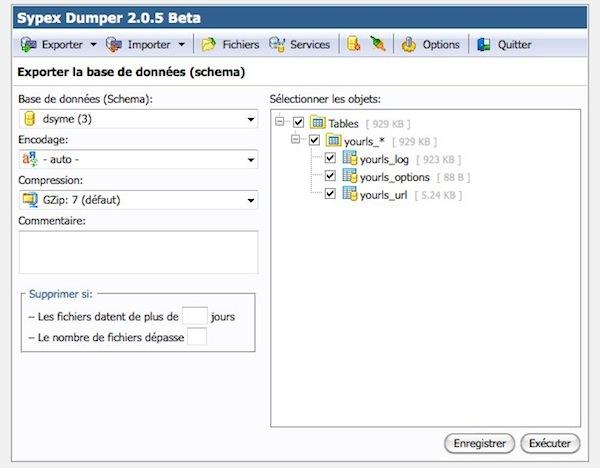Open the Options menu label
This screenshot has width=600, height=468.
click(441, 45)
